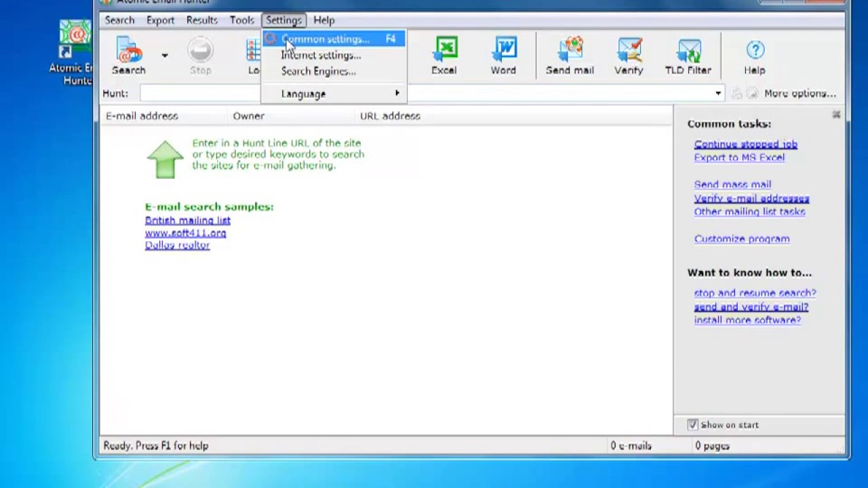Open the Search menu
This screenshot has height=488, width=868.
[119, 20]
